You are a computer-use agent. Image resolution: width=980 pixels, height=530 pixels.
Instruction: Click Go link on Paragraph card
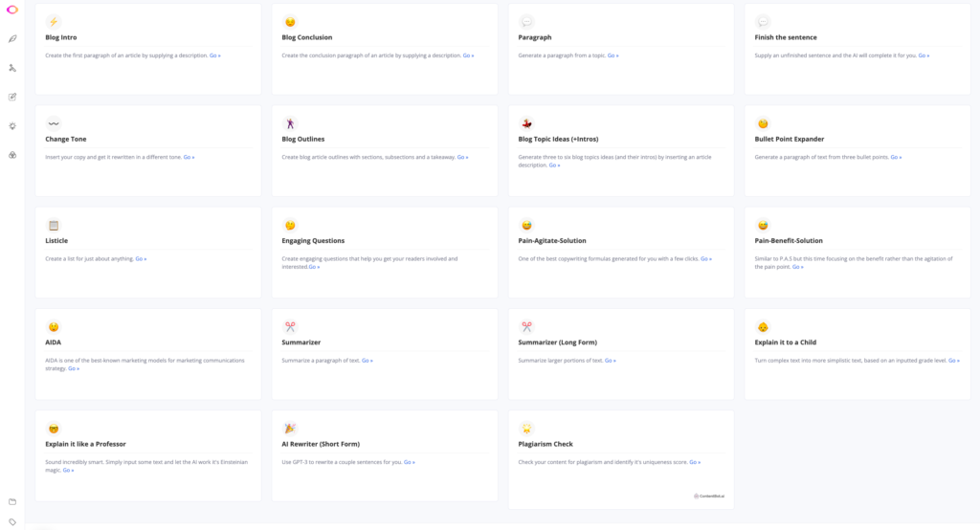[613, 55]
